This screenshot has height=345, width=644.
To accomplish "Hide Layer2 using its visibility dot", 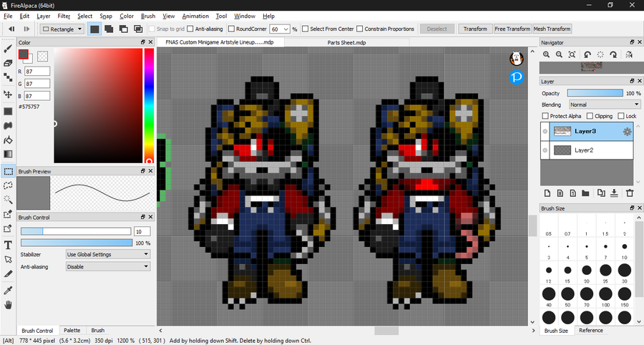I will point(545,150).
